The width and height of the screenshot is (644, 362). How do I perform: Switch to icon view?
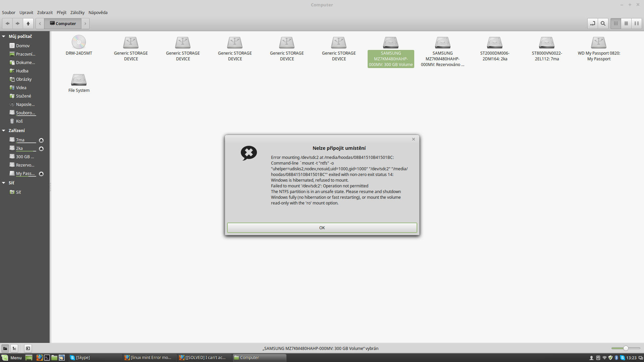tap(616, 23)
